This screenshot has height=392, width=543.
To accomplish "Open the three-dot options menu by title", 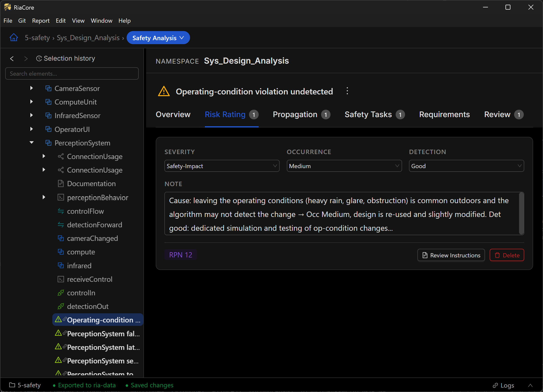I will 347,91.
